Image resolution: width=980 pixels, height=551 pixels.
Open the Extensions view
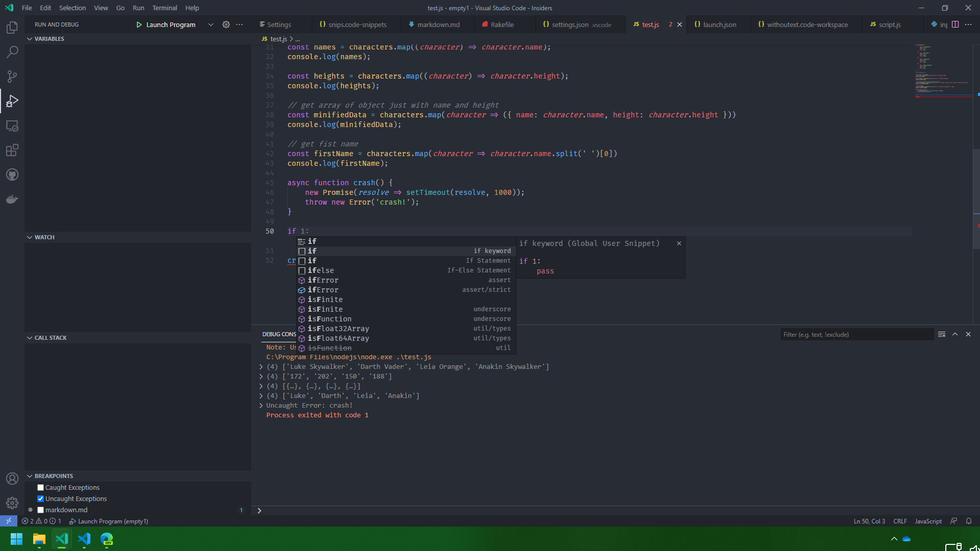(x=12, y=150)
